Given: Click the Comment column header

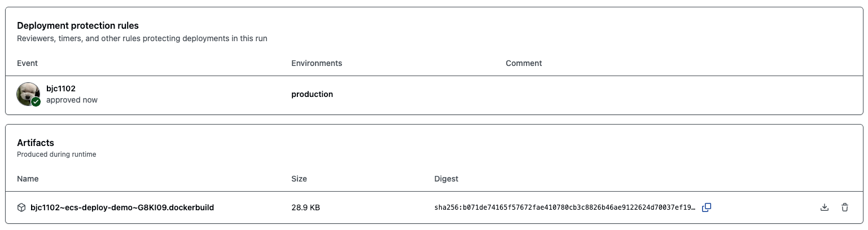Looking at the screenshot, I should (x=524, y=63).
